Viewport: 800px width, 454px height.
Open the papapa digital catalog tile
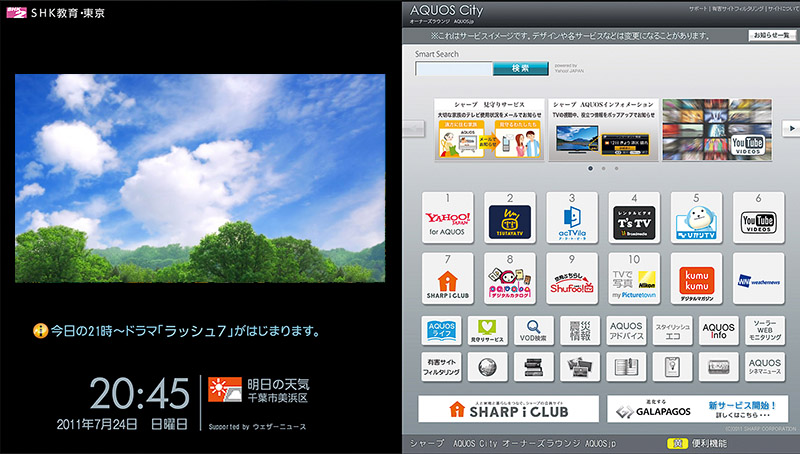(510, 279)
